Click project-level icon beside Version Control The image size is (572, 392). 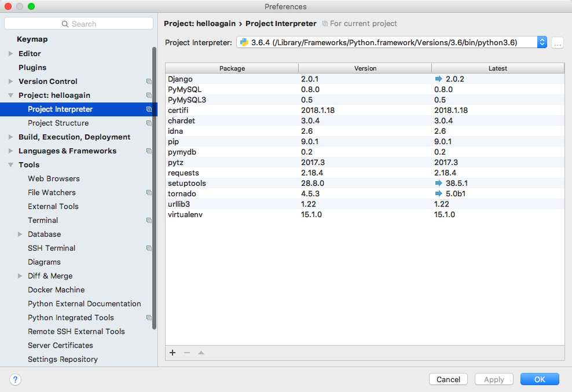(149, 82)
